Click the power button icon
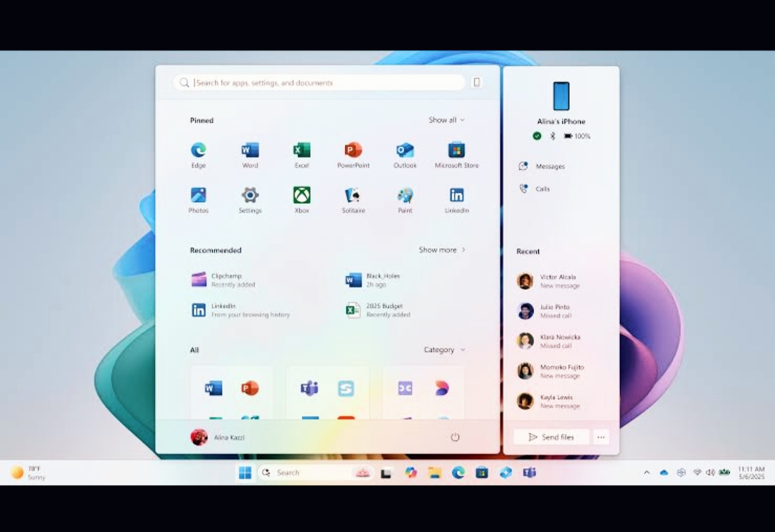Screen dimensions: 775x532 pyautogui.click(x=455, y=437)
